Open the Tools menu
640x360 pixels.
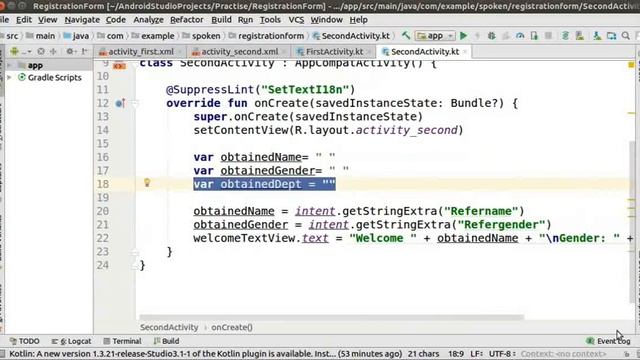[270, 20]
